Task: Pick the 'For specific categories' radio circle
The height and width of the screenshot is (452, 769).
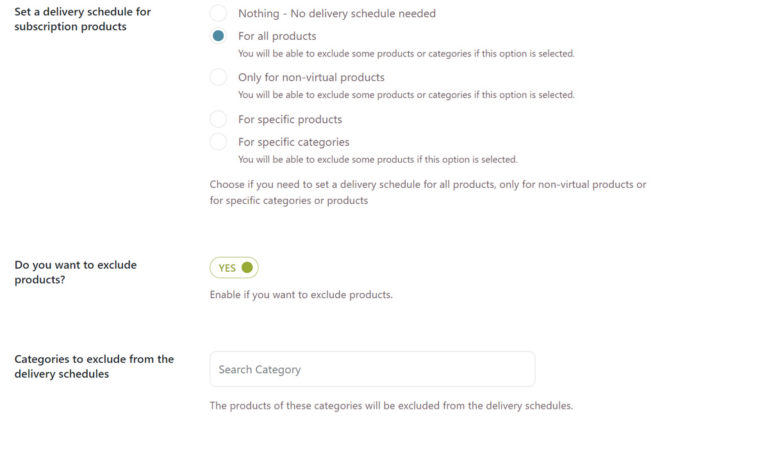Action: 218,142
